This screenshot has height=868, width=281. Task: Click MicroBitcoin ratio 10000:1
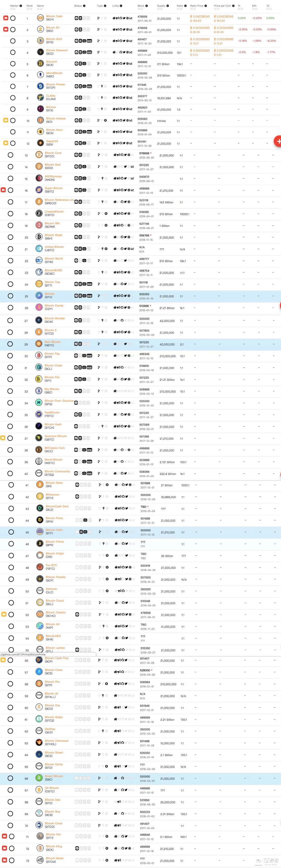181,76
